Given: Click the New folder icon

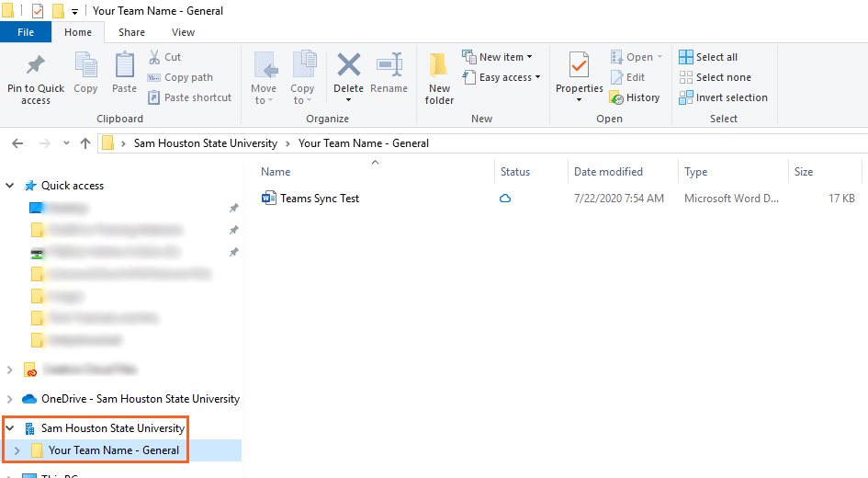Looking at the screenshot, I should 439,66.
